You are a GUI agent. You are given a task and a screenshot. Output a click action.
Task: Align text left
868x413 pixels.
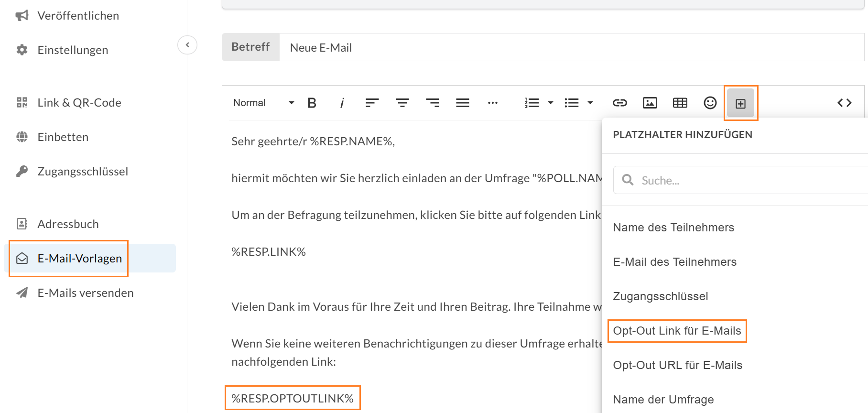[372, 103]
